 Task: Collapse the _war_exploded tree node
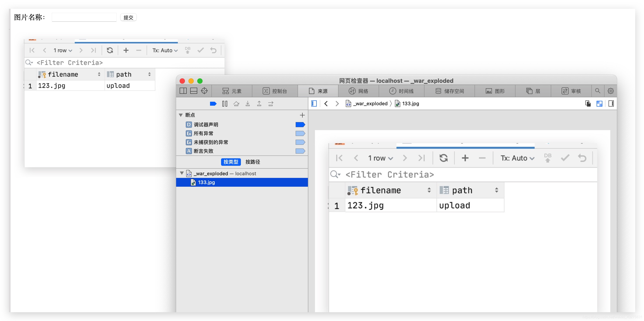click(182, 173)
